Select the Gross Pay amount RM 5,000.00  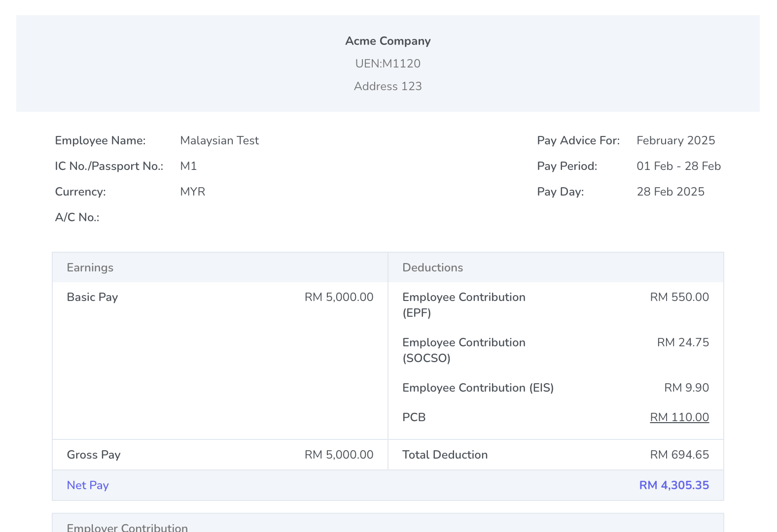point(339,455)
